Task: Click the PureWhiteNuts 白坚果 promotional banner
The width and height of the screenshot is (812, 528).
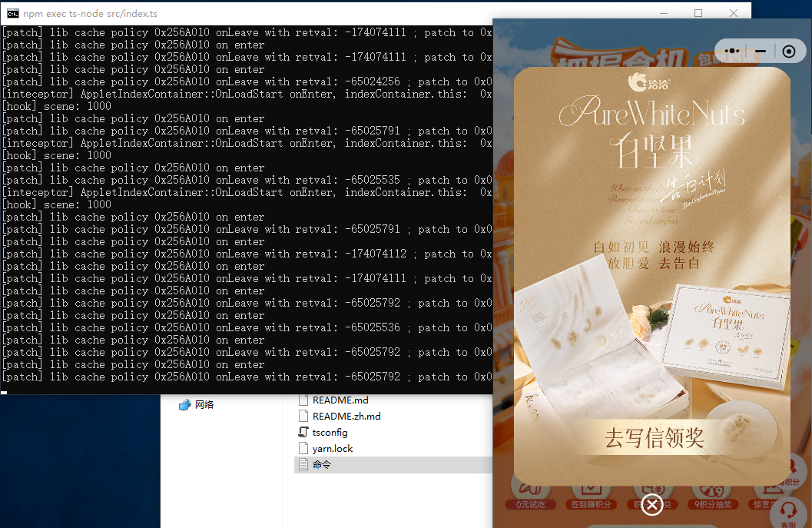Action: pyautogui.click(x=652, y=276)
